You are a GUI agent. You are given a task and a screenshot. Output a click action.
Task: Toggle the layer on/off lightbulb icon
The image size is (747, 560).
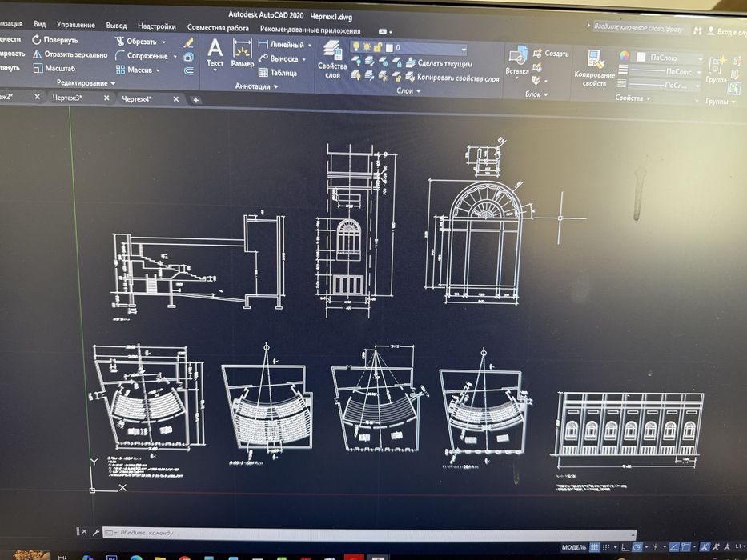(355, 46)
